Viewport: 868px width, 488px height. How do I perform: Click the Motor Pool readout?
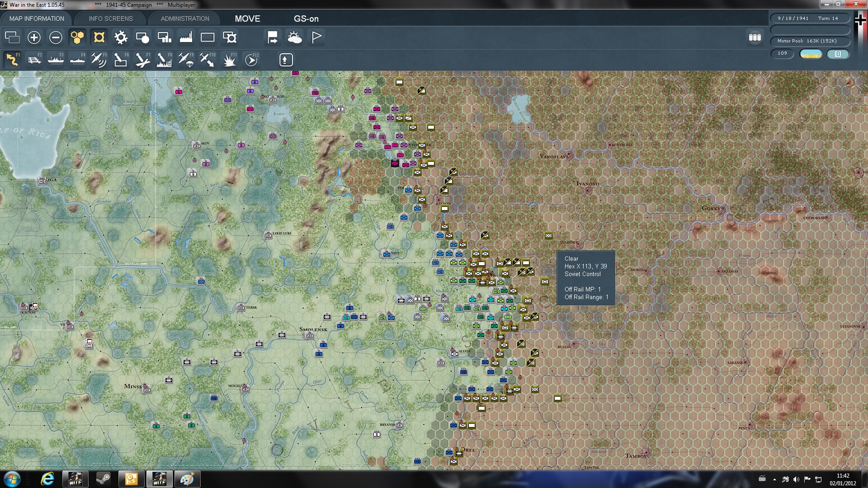pyautogui.click(x=810, y=41)
